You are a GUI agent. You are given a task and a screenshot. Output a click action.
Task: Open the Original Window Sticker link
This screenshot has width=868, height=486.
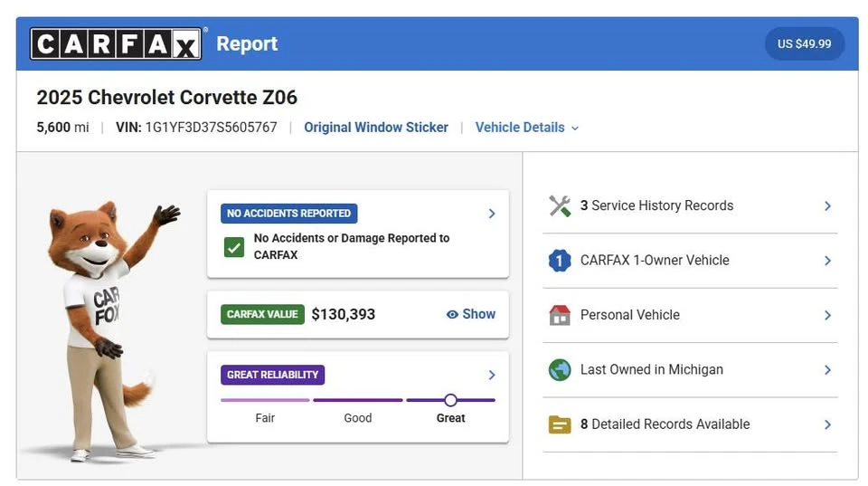pyautogui.click(x=376, y=128)
